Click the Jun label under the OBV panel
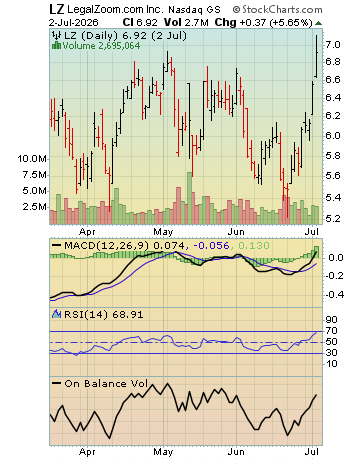360x460 pixels. (236, 452)
